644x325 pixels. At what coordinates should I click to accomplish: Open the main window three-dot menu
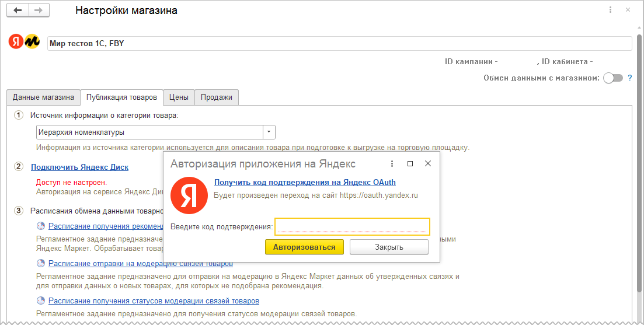click(611, 10)
